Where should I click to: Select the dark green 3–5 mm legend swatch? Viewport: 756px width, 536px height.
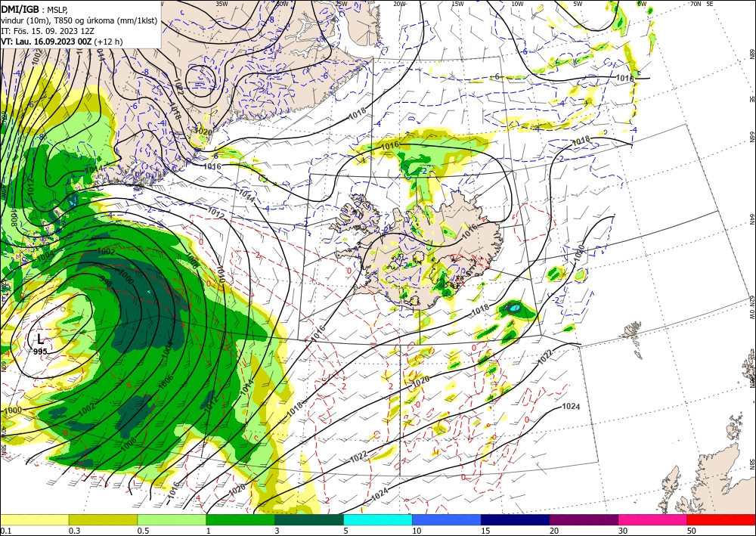[x=309, y=519]
